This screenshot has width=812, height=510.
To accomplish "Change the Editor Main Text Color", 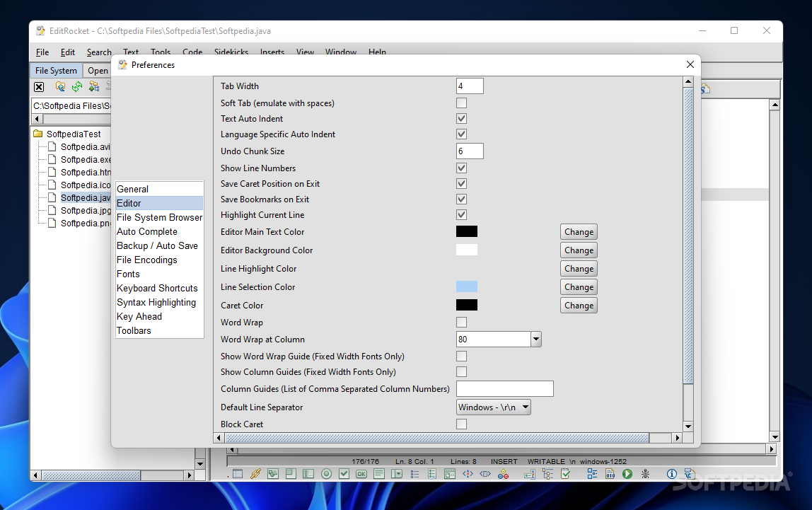I will click(579, 232).
